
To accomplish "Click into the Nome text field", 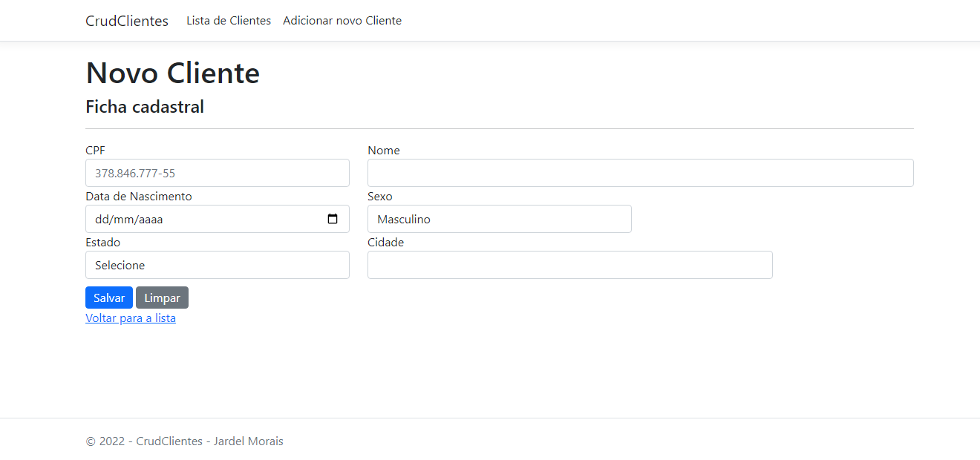I will [x=640, y=173].
